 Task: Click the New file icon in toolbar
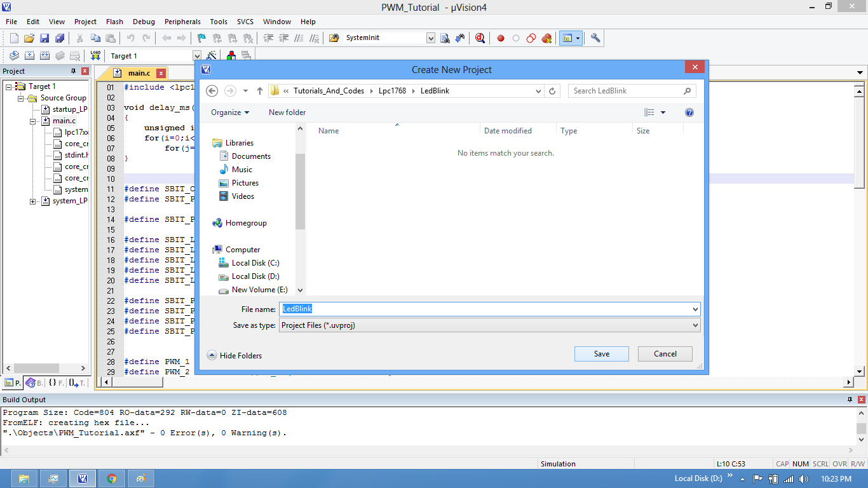(x=14, y=38)
